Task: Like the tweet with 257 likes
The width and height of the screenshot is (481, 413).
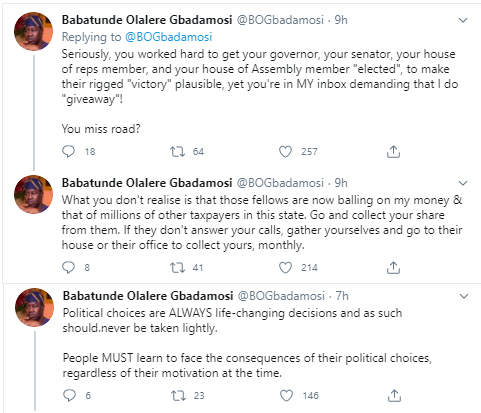Action: (x=285, y=152)
